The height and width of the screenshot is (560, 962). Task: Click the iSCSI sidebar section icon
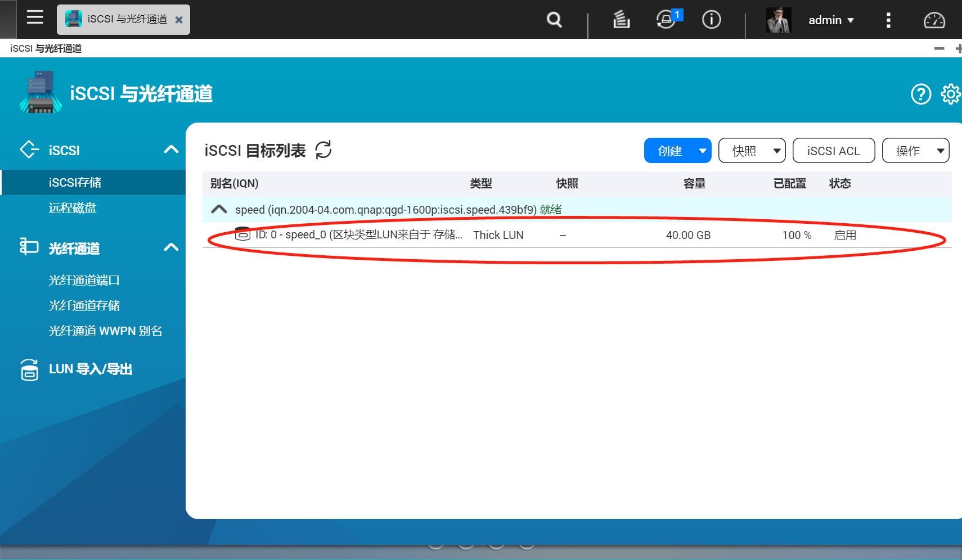29,150
